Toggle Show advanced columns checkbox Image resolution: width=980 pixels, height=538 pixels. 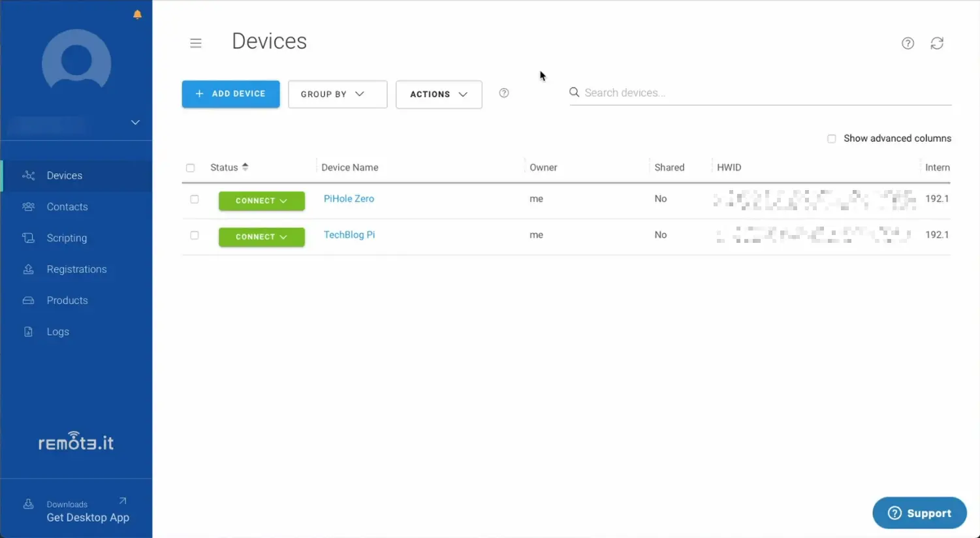(x=831, y=138)
